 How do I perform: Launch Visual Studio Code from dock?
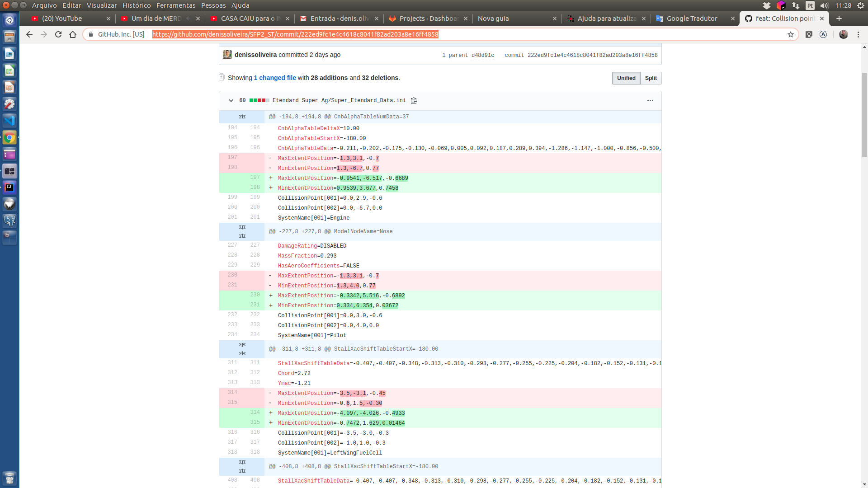9,121
